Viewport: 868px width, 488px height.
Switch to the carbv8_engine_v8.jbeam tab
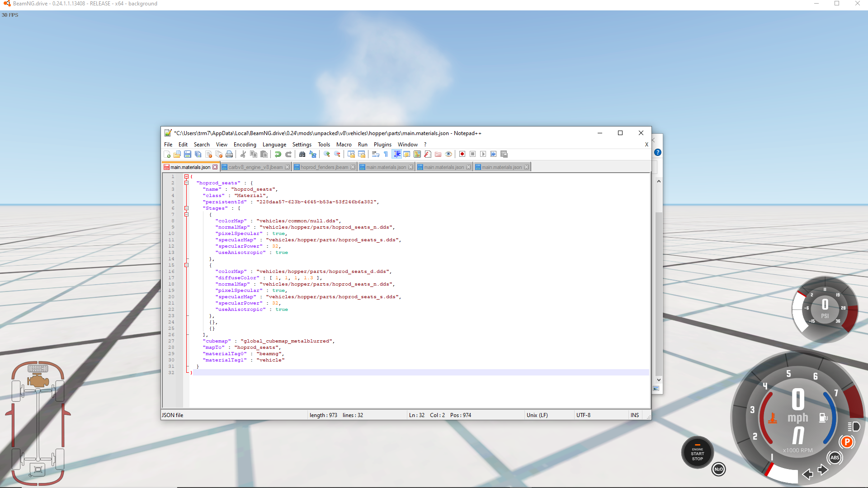(x=255, y=167)
